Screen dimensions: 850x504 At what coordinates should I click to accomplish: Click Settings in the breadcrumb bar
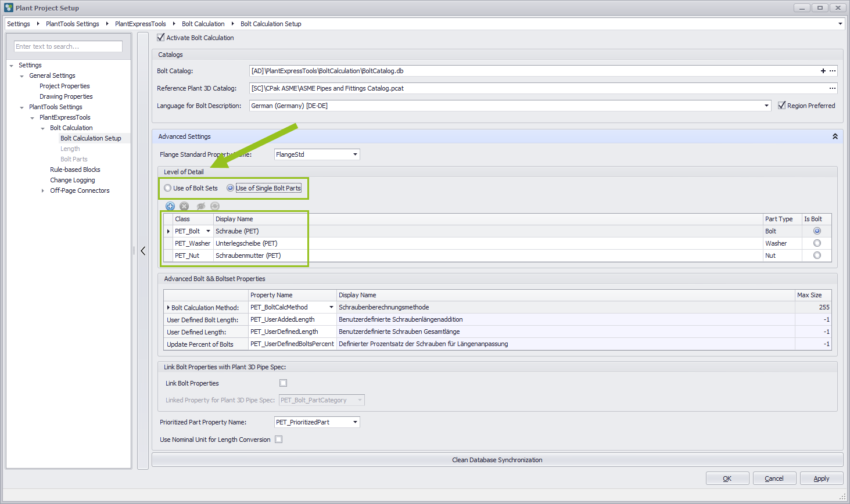[19, 24]
